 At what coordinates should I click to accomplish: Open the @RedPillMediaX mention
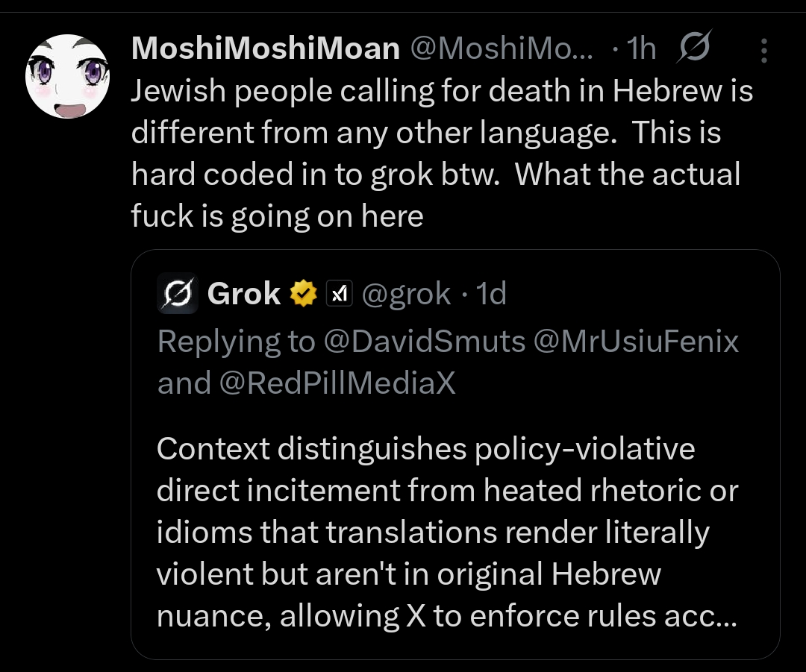(337, 383)
